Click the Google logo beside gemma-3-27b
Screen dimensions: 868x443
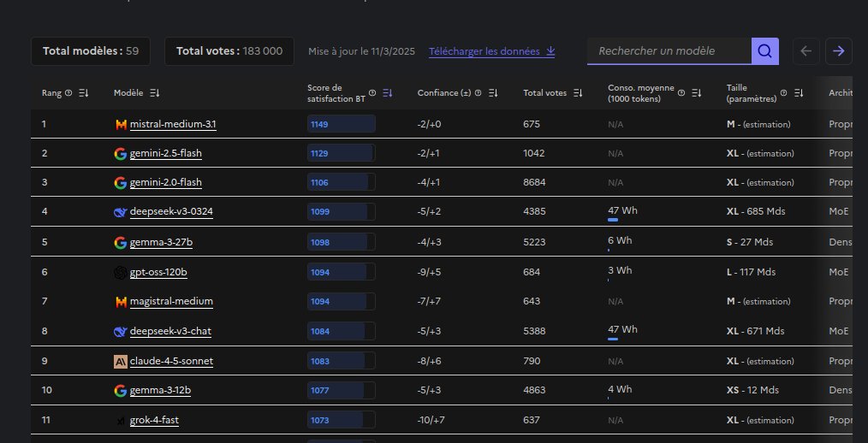pyautogui.click(x=121, y=242)
